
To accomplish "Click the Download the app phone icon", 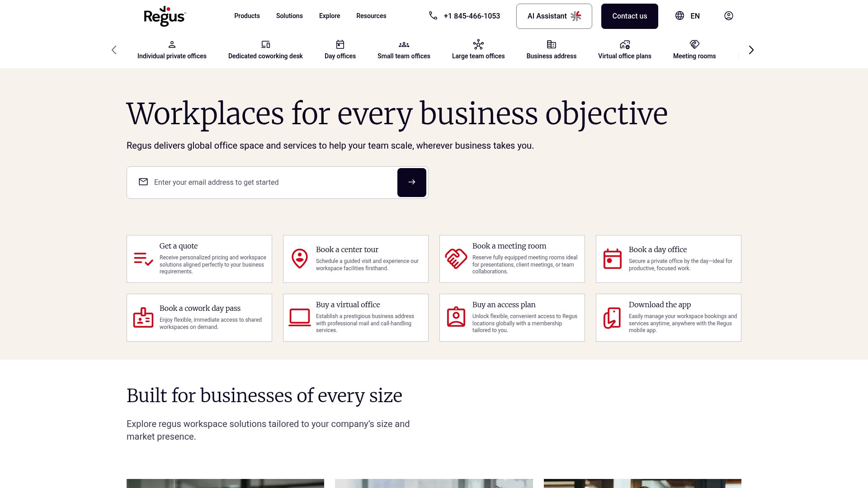I will (x=612, y=318).
